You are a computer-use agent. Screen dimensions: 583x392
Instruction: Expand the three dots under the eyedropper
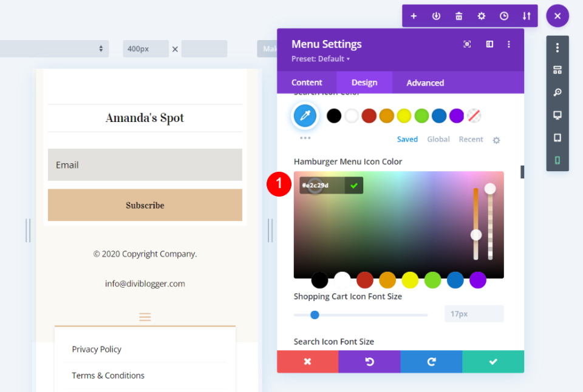point(305,138)
